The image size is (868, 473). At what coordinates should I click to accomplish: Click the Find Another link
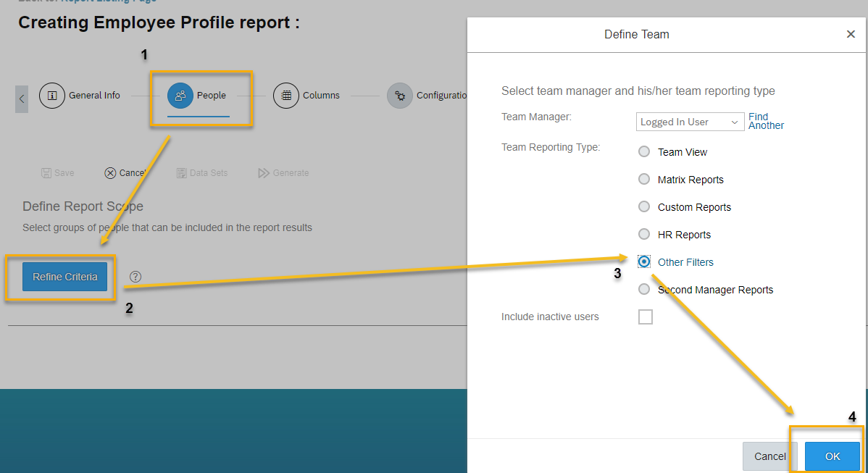coord(766,121)
